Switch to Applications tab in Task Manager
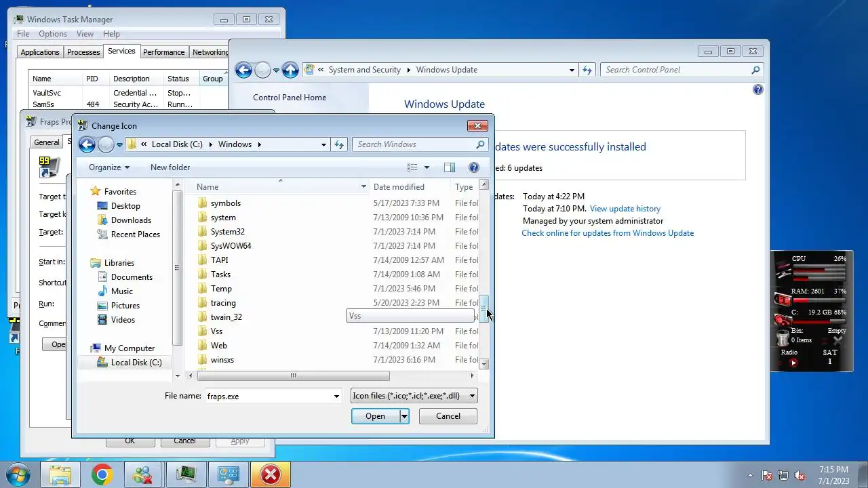 (x=40, y=52)
